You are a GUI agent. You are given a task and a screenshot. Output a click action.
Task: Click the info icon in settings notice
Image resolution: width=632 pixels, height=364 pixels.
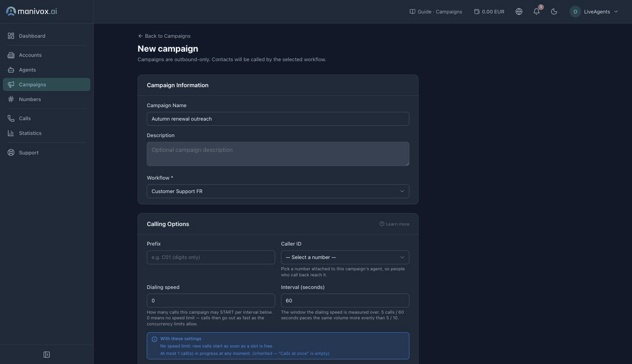tap(154, 339)
